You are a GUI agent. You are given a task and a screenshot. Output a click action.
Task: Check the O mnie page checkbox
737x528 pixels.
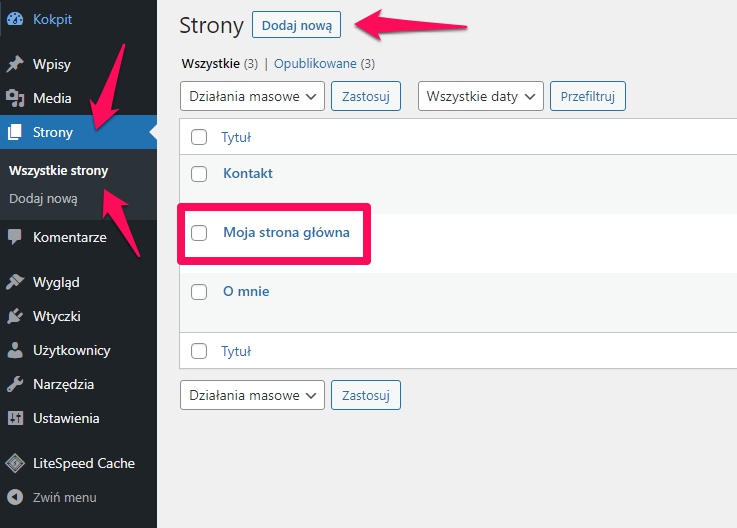point(199,292)
